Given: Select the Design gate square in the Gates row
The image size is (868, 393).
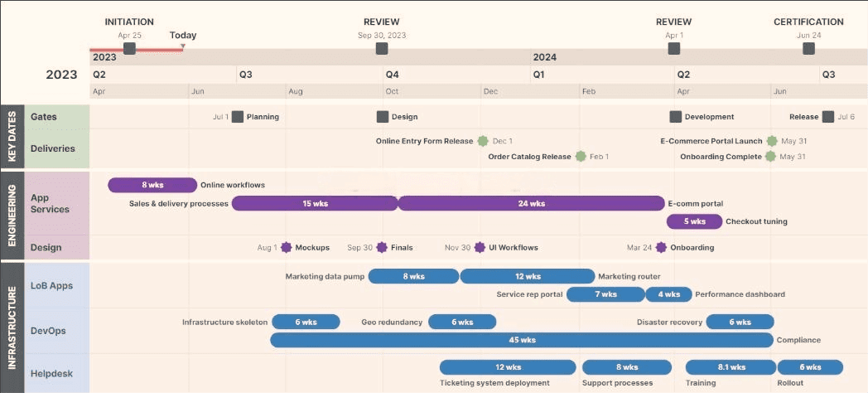Looking at the screenshot, I should click(x=383, y=117).
